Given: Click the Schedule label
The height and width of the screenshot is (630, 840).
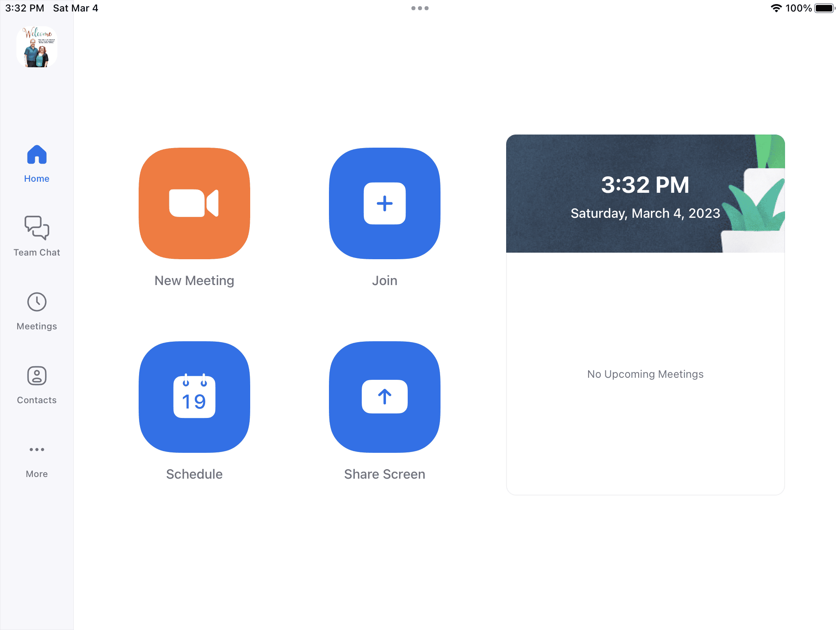Looking at the screenshot, I should (x=194, y=474).
